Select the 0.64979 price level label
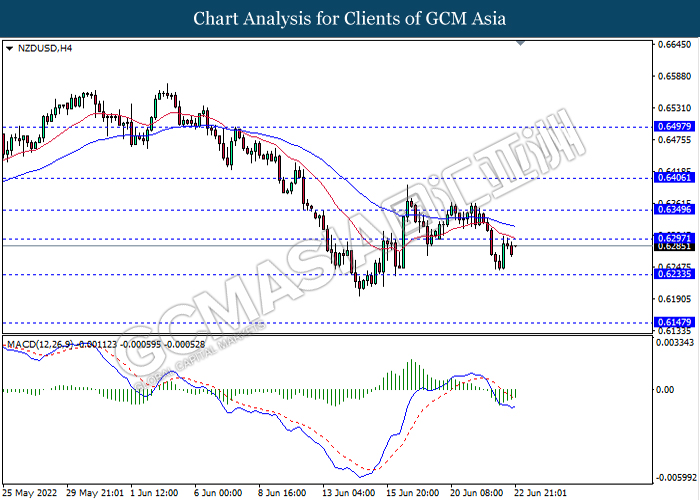Image resolution: width=700 pixels, height=500 pixels. 675,127
